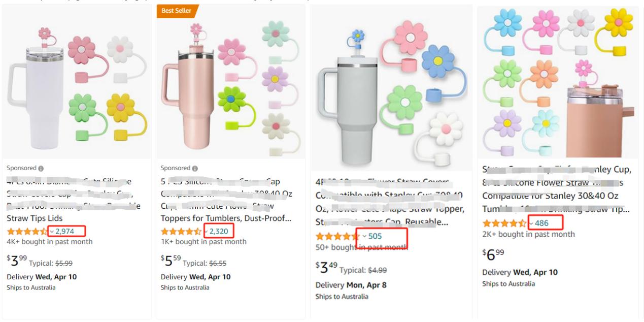Screen dimensions: 644x322
Task: Click the star rating of the $3.99 product
Action: (27, 232)
